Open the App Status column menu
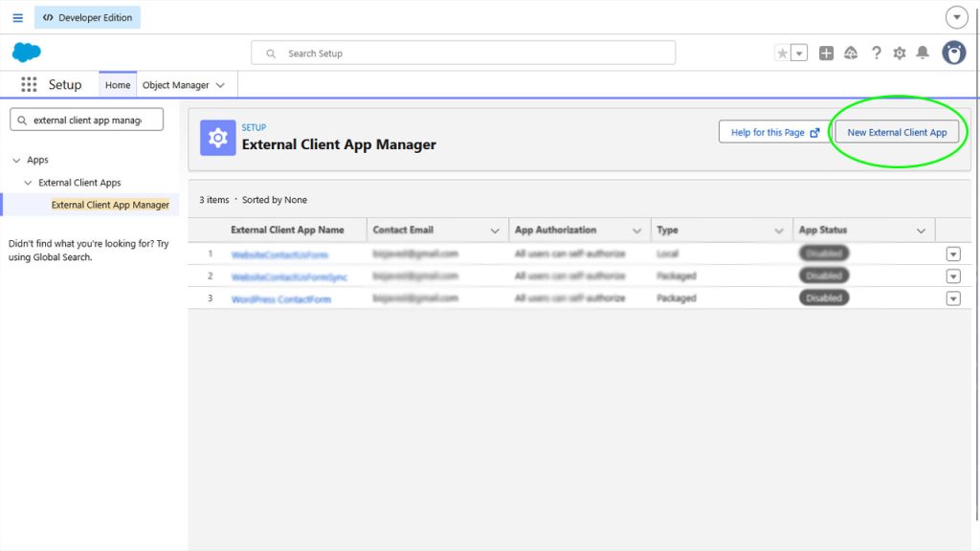The height and width of the screenshot is (551, 980). [922, 231]
